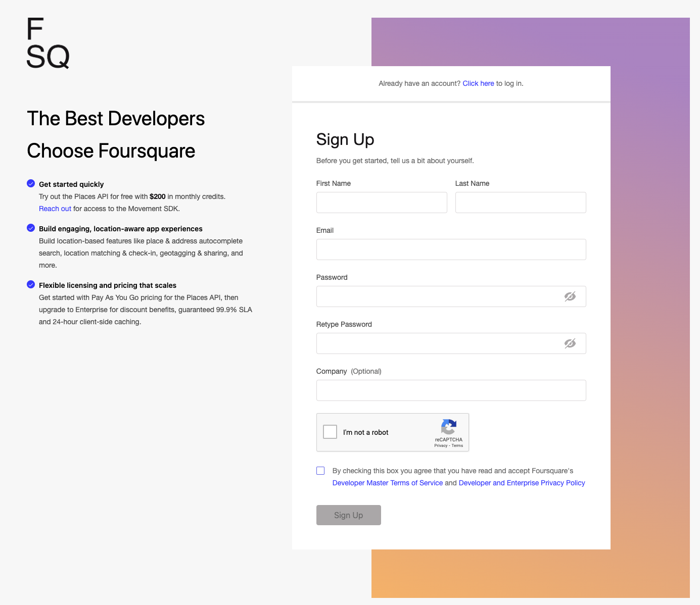Click checkmark icon beside Build engaging experiences
Screen dimensions: 700x605
pyautogui.click(x=31, y=228)
